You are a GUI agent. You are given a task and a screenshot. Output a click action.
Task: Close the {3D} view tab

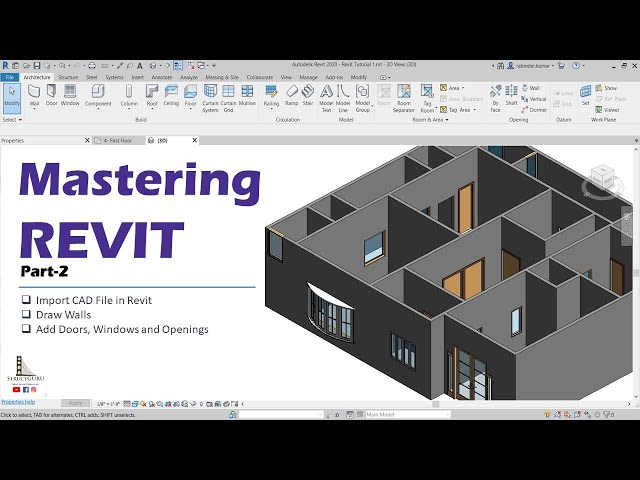point(195,140)
